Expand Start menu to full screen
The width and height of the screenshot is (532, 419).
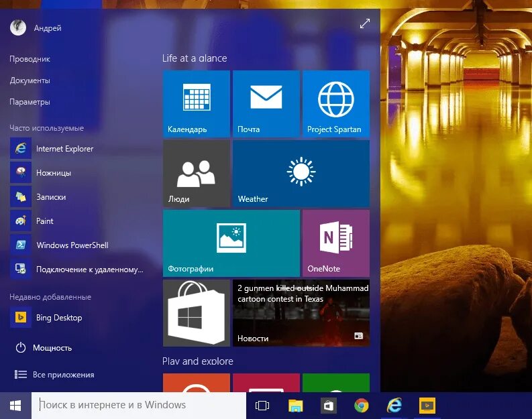tap(365, 23)
